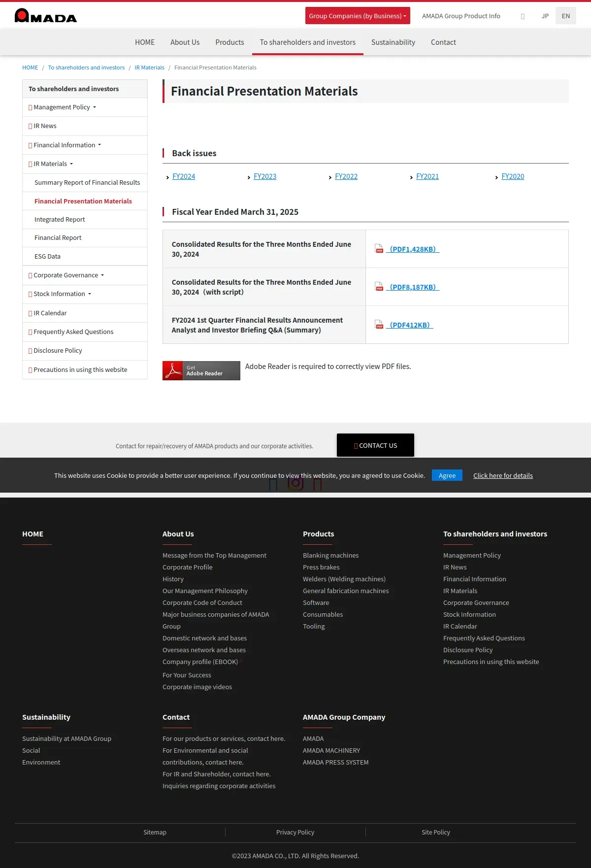Click IR Materials breadcrumb link
This screenshot has height=868, width=591.
[x=150, y=67]
